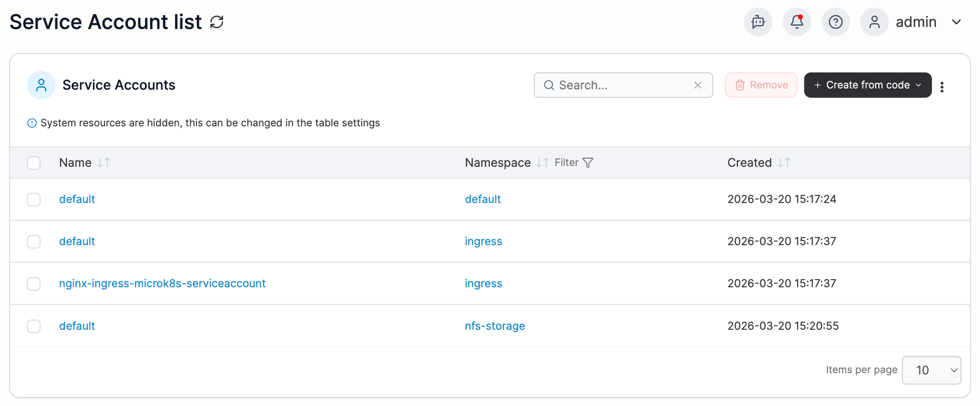This screenshot has height=406, width=980.
Task: Open the notifications bell
Action: coord(797,22)
